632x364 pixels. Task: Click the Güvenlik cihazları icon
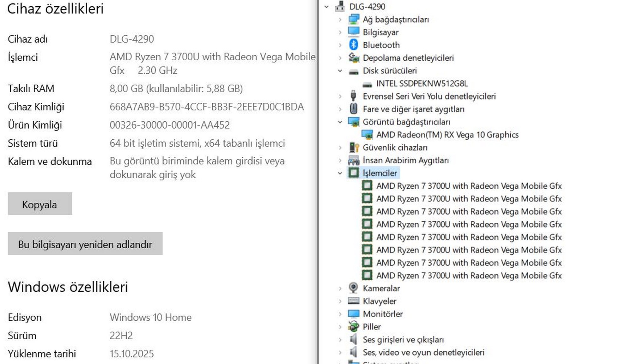tap(354, 148)
